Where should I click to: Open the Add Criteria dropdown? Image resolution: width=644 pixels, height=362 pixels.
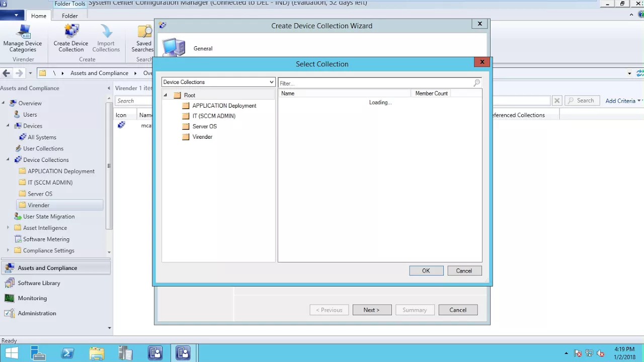(623, 101)
